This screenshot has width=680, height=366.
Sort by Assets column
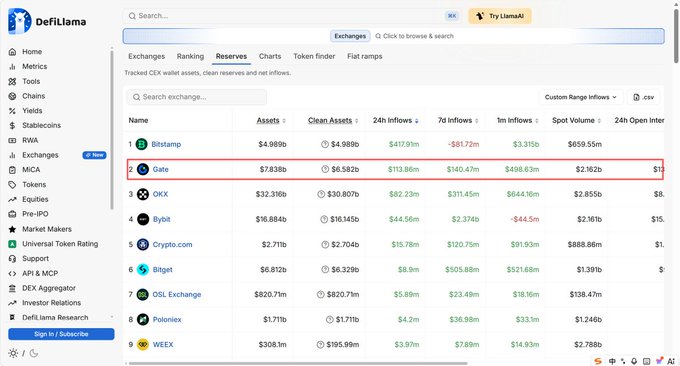[271, 121]
